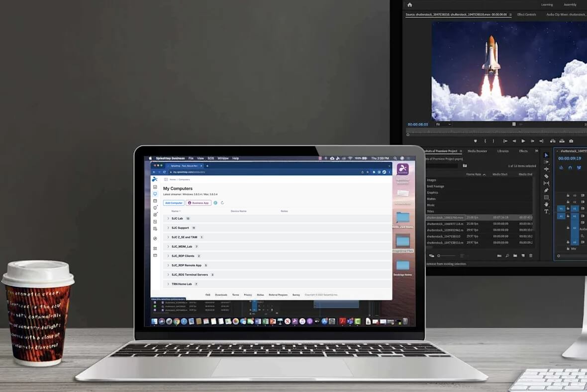The image size is (587, 392).
Task: Select the Pen tool in Premiere
Action: coord(546,190)
